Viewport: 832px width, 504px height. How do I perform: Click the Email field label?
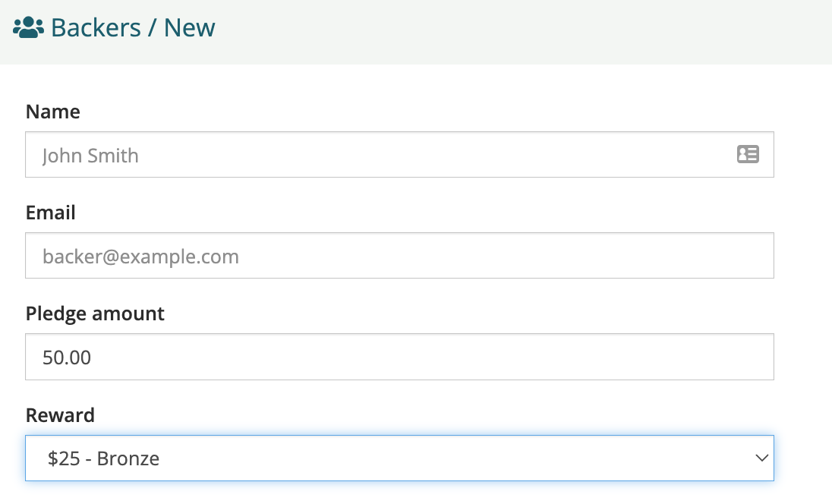click(x=50, y=213)
